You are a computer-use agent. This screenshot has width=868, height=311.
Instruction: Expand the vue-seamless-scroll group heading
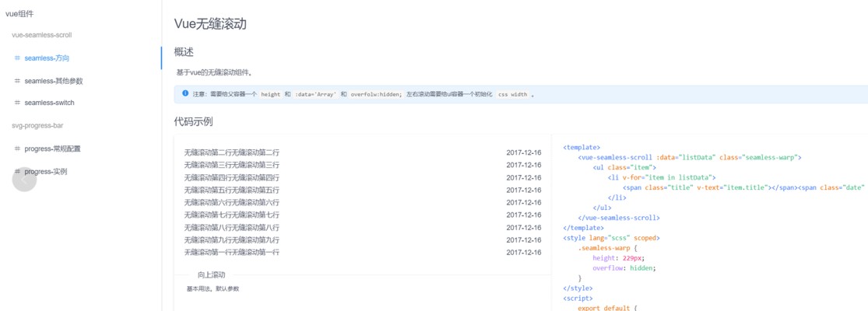41,35
